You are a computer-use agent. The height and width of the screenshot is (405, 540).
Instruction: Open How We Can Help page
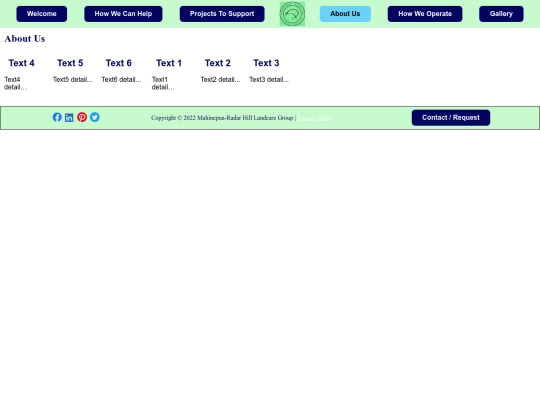(x=123, y=14)
